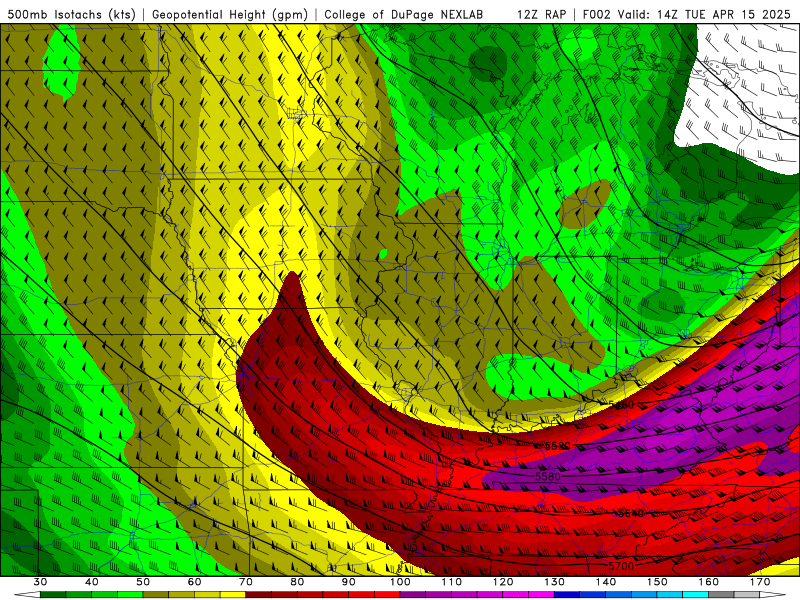Click the 80 value on the color scale
Viewport: 800px width, 600px height.
point(297,582)
